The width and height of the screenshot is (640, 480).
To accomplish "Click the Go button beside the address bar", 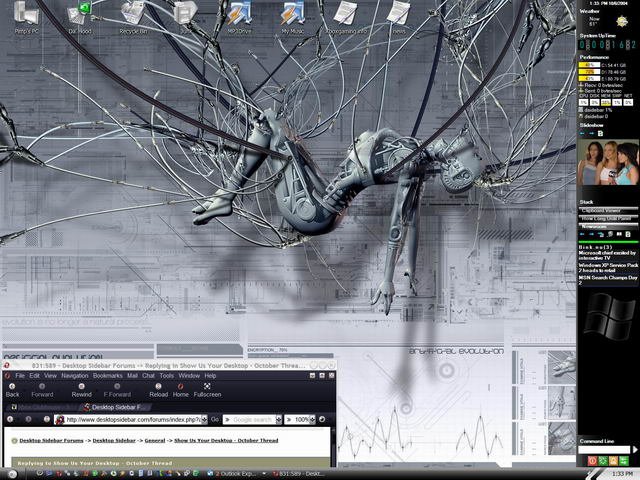I will 215,419.
